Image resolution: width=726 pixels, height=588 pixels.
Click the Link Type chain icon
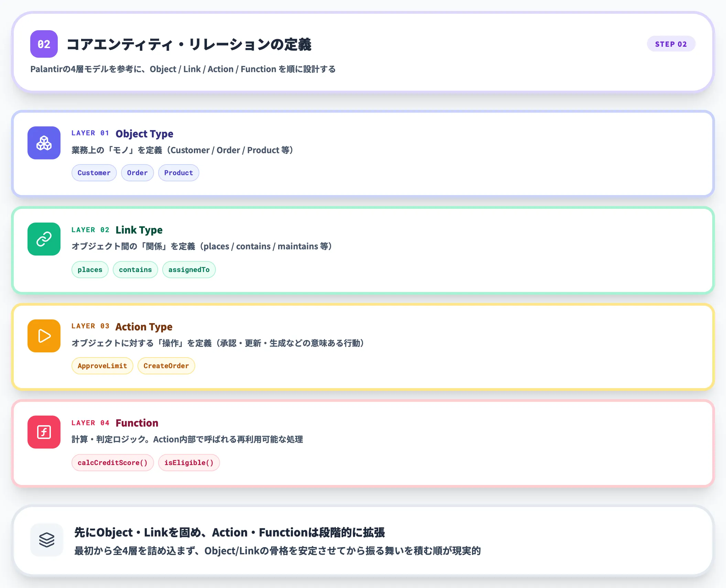(x=44, y=239)
